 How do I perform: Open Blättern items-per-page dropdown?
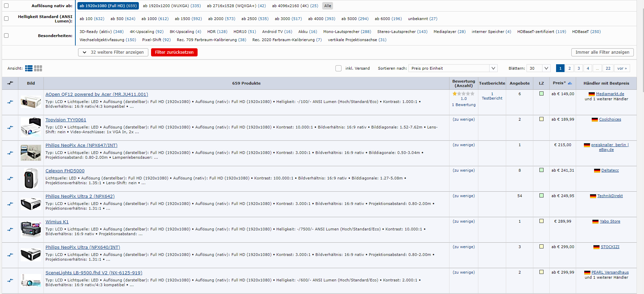(x=538, y=68)
